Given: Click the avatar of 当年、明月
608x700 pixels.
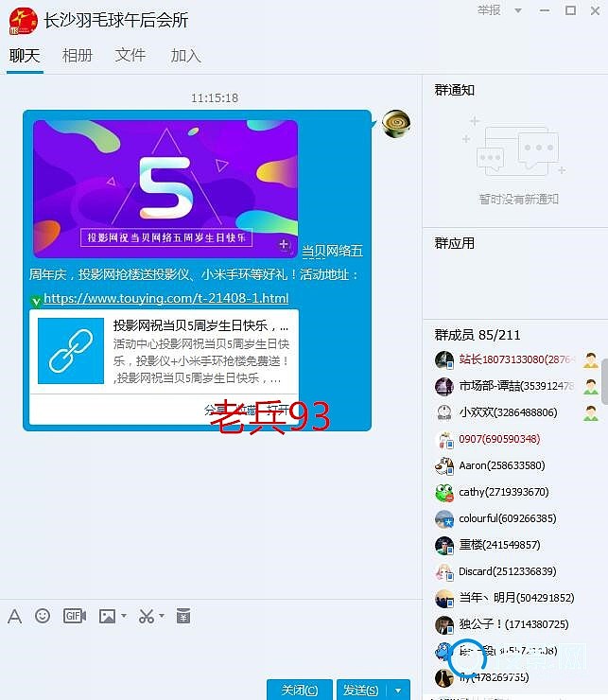Looking at the screenshot, I should pyautogui.click(x=444, y=599).
